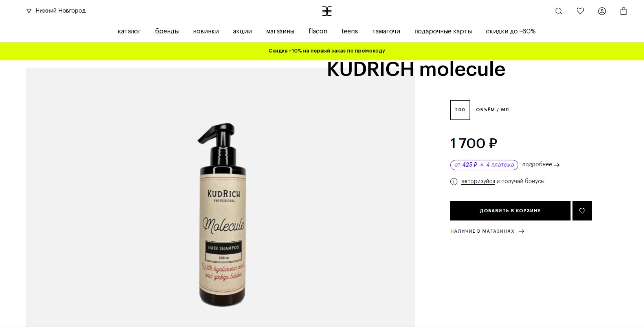
Task: Select the 200 ml volume option
Action: tap(460, 110)
